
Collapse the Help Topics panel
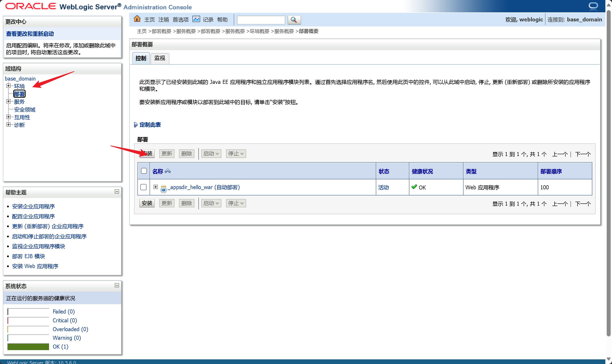pos(117,191)
